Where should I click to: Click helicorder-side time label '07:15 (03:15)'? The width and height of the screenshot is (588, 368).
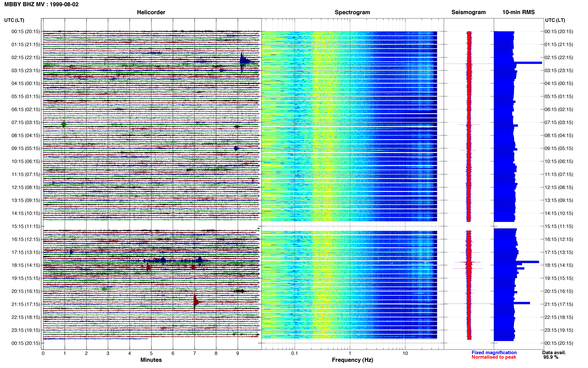(26, 122)
